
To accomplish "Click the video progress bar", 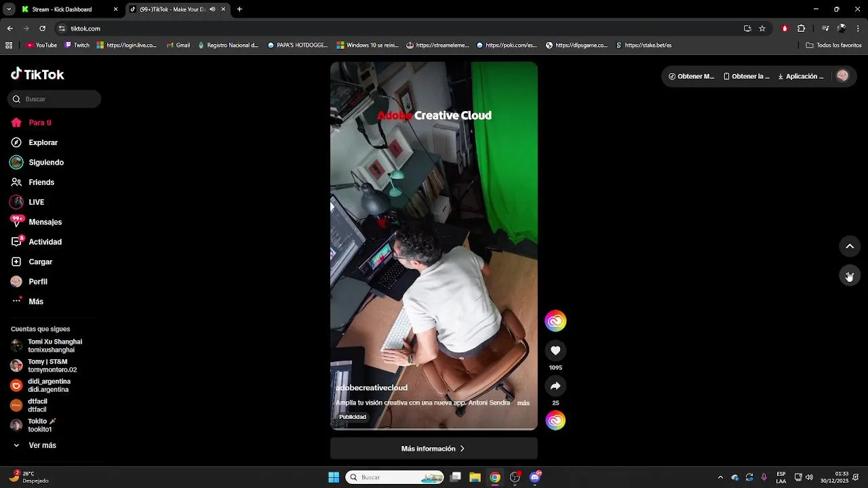I will click(434, 429).
